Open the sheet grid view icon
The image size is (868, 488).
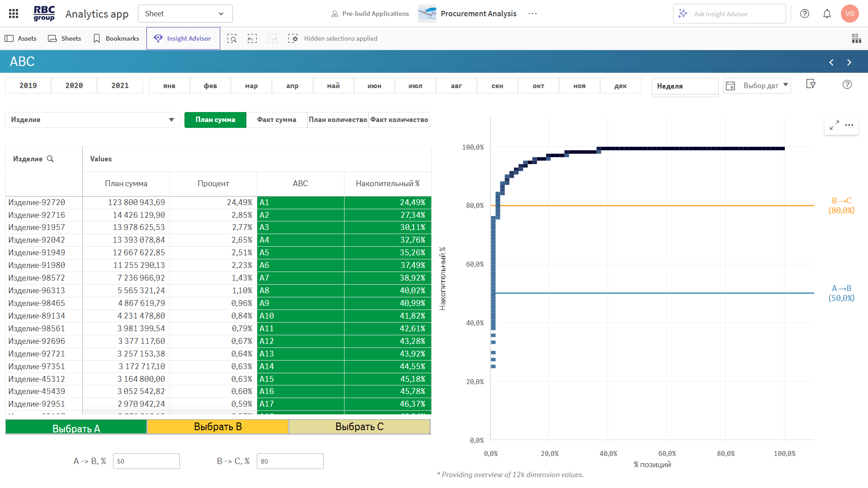tap(856, 38)
